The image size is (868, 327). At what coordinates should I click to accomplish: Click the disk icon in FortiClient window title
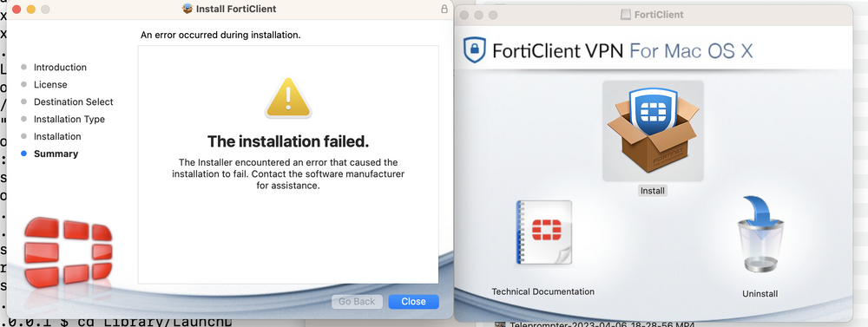point(626,15)
